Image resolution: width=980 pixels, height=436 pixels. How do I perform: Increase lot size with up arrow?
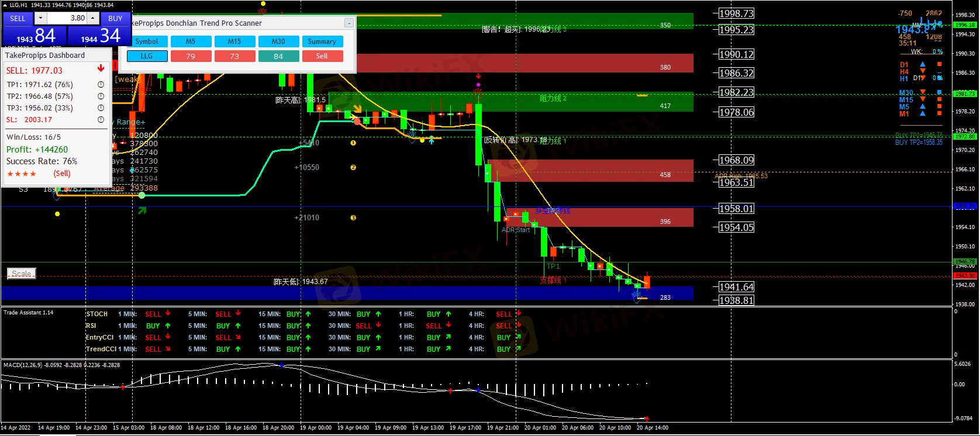(x=92, y=18)
